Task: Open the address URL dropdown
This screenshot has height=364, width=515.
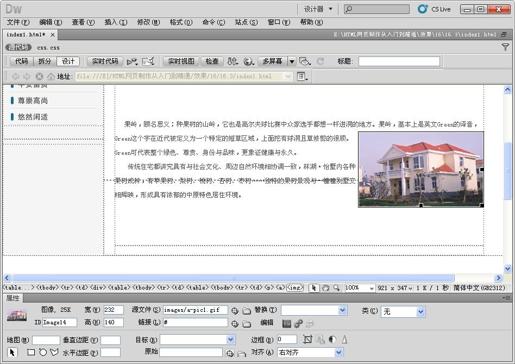Action: pyautogui.click(x=287, y=76)
